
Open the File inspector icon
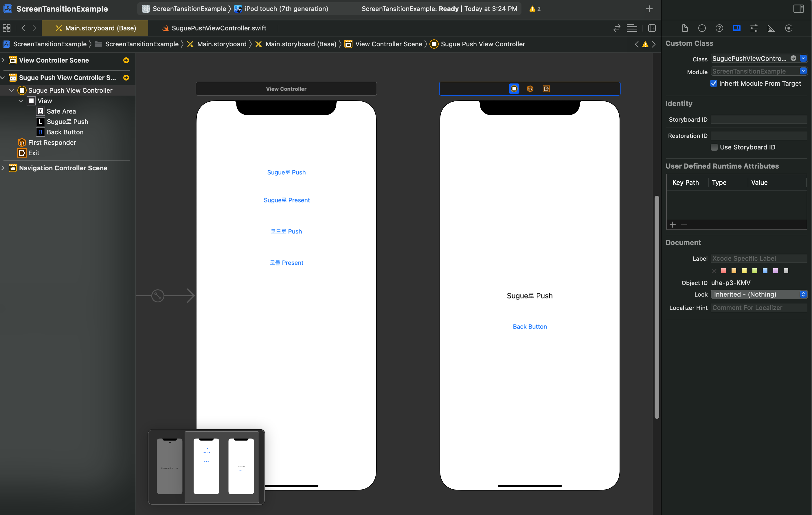[x=685, y=28]
